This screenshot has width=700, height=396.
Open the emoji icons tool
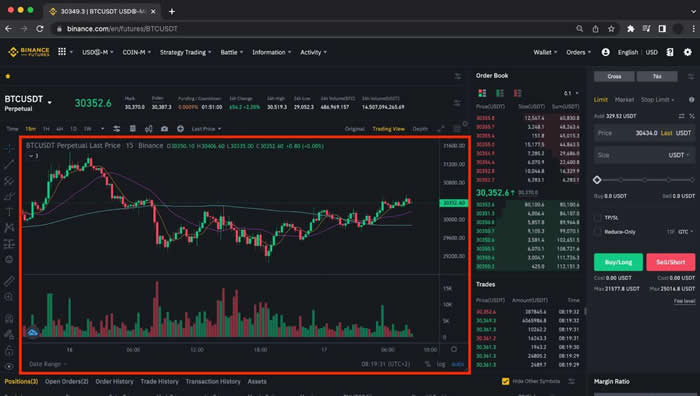pyautogui.click(x=9, y=259)
